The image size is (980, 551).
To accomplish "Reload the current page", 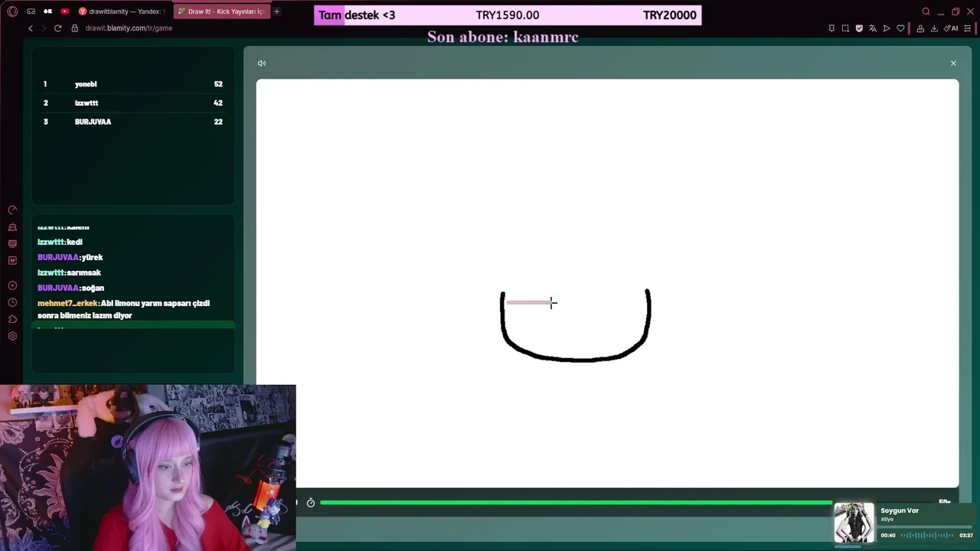I will tap(57, 28).
